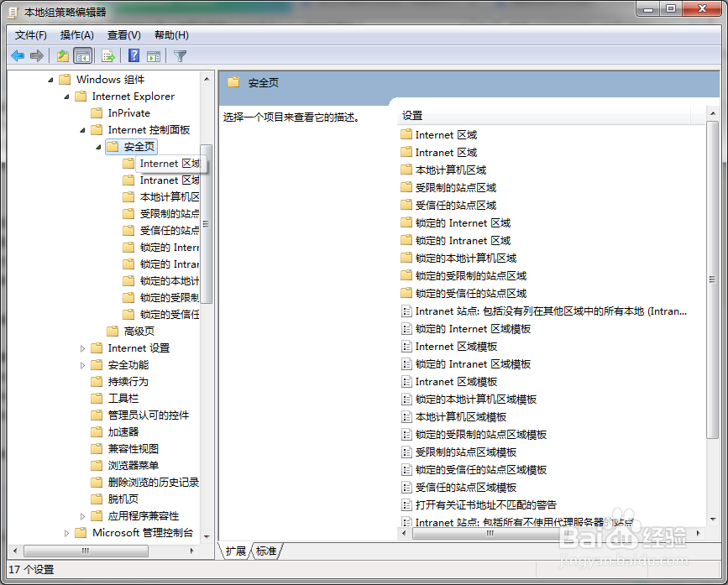
Task: Select 受信任的站点区域模板 policy
Action: [466, 487]
